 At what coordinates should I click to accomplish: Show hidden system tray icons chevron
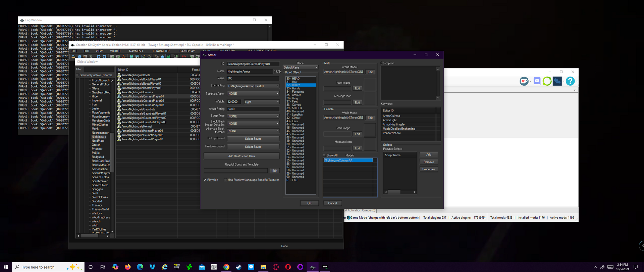[x=595, y=267]
